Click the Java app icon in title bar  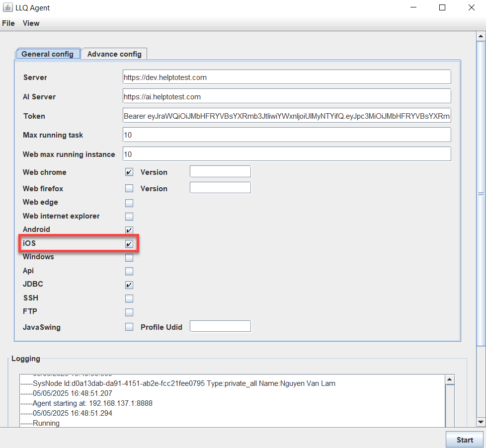pos(7,8)
